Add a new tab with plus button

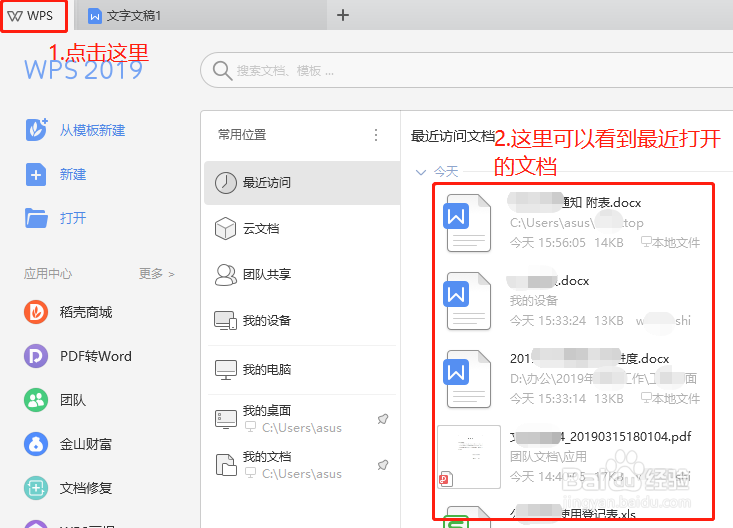(343, 15)
